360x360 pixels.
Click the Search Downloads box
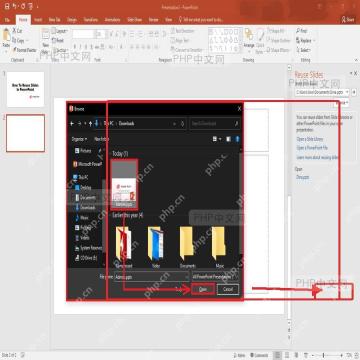pos(215,124)
